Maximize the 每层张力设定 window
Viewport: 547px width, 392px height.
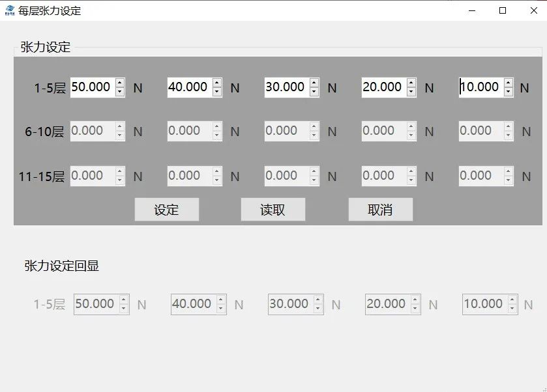[x=503, y=11]
